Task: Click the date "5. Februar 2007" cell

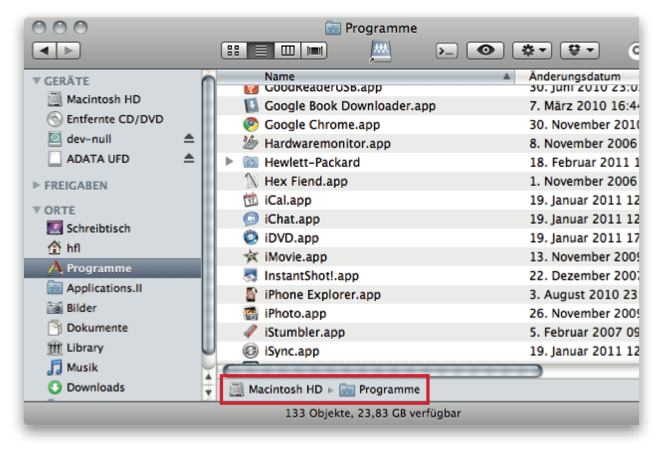Action: click(x=584, y=332)
